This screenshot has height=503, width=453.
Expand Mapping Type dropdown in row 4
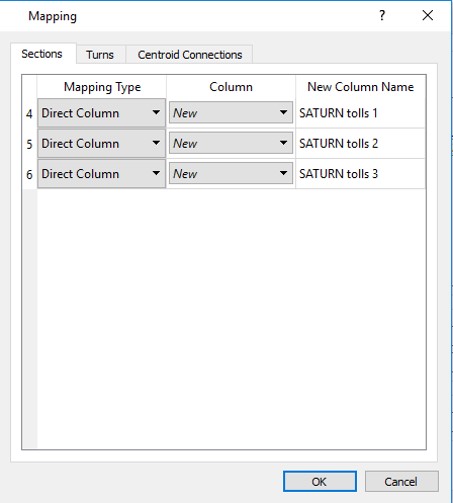[x=101, y=113]
